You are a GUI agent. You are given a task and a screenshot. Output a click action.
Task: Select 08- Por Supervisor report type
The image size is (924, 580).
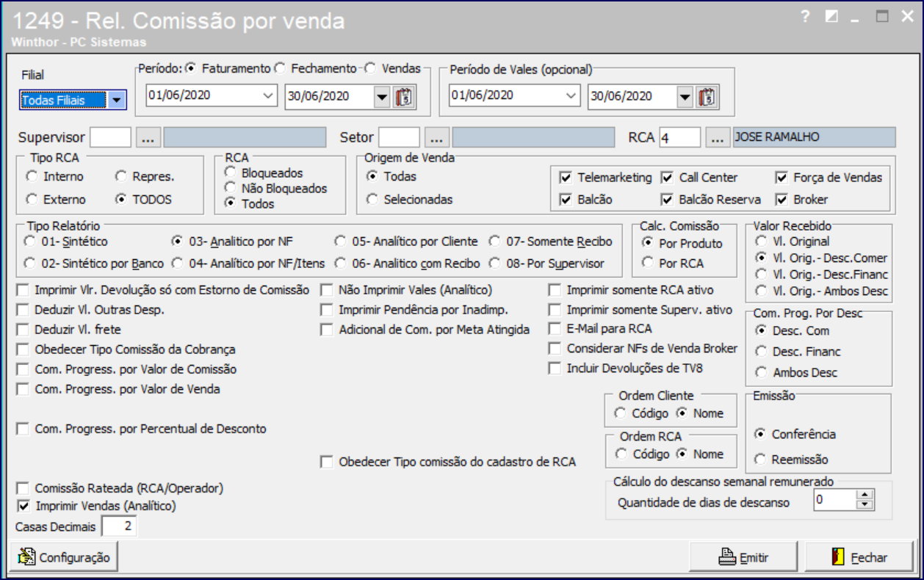click(495, 263)
